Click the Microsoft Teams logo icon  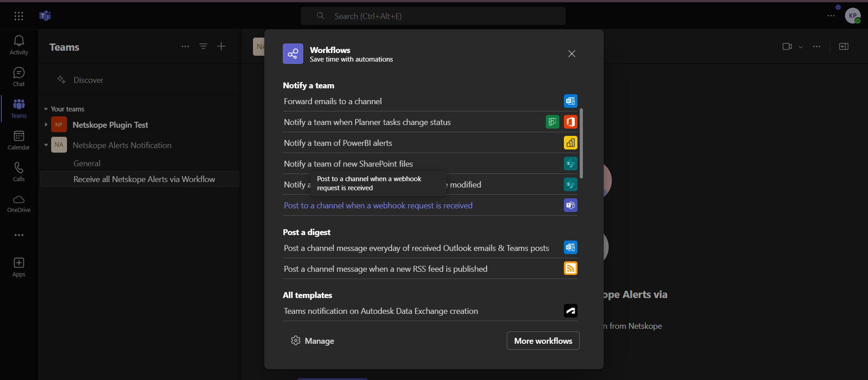(x=45, y=16)
